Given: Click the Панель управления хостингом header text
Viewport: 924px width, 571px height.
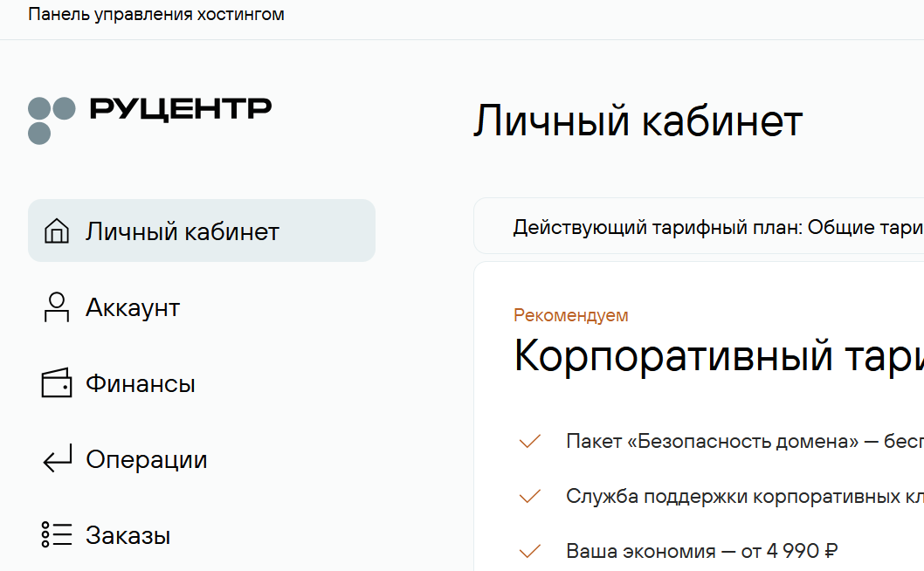Looking at the screenshot, I should pos(156,15).
